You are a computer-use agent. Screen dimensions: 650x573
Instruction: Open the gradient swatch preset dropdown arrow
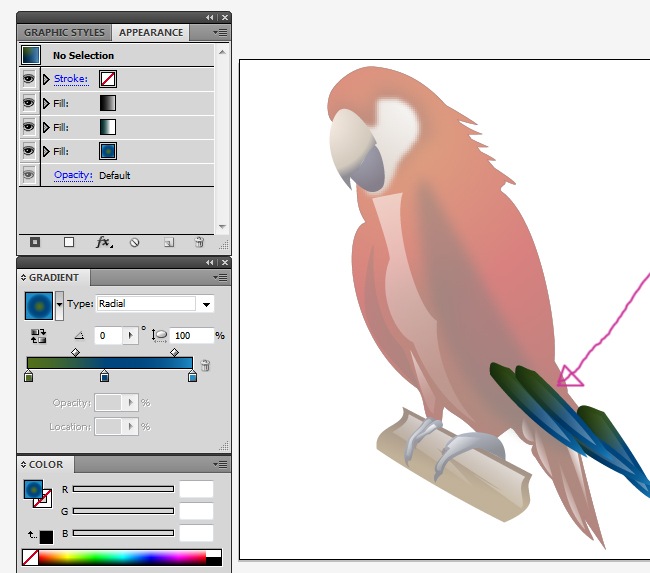tap(59, 304)
